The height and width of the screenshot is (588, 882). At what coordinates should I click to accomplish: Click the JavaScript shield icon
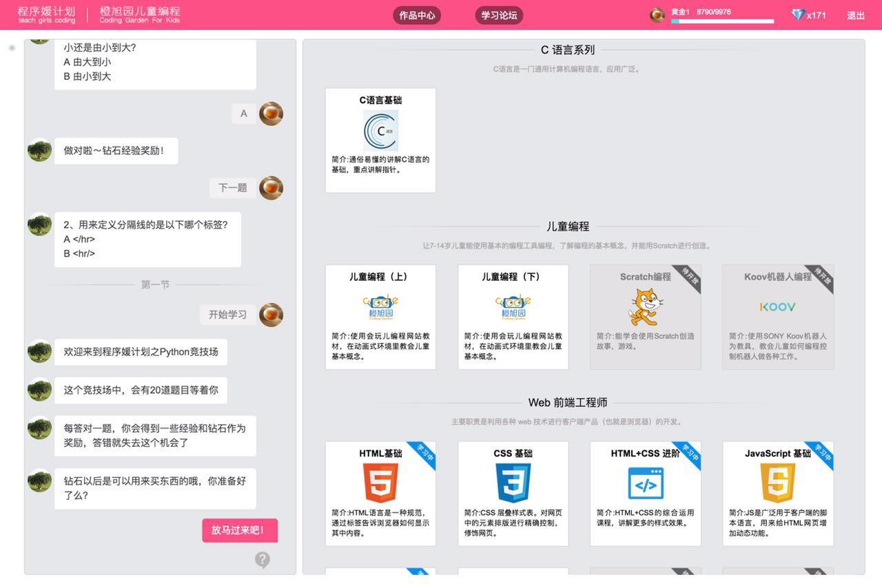(x=778, y=483)
